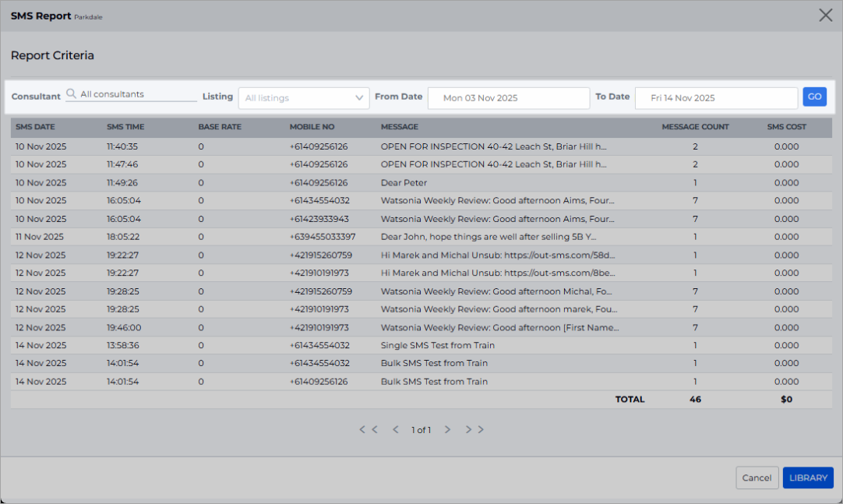Screen dimensions: 843x504
Task: Click the Parkdale label in title
Action: (x=88, y=17)
